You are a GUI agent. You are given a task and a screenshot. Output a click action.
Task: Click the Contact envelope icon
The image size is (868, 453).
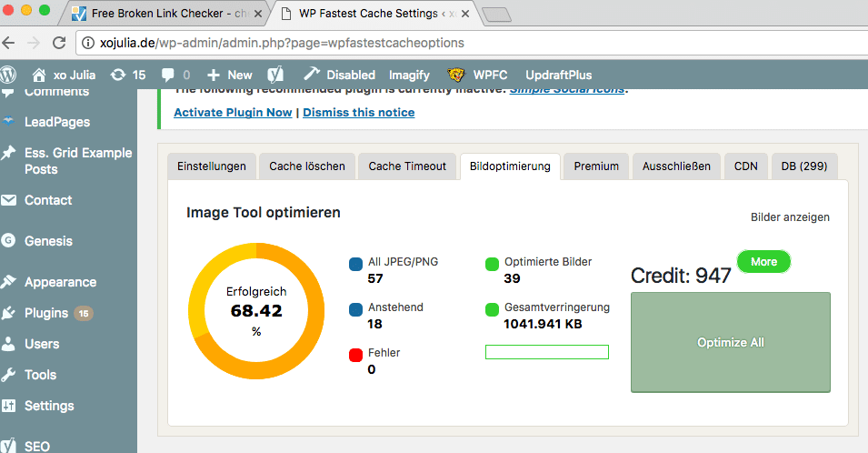(x=8, y=200)
